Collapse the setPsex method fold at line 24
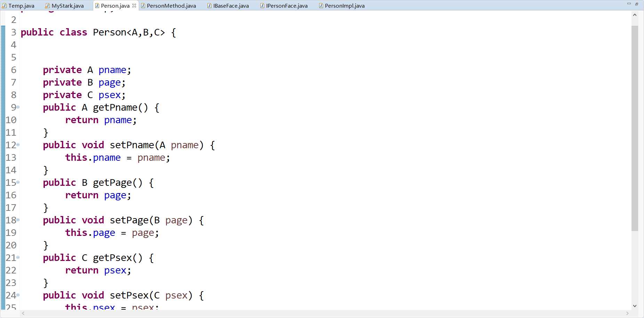The height and width of the screenshot is (318, 644). click(18, 295)
